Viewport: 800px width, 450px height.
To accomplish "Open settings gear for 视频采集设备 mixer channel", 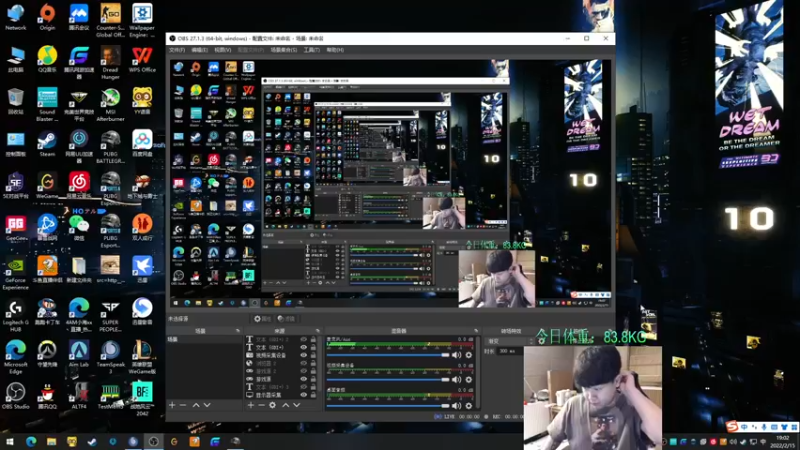I will pyautogui.click(x=468, y=380).
